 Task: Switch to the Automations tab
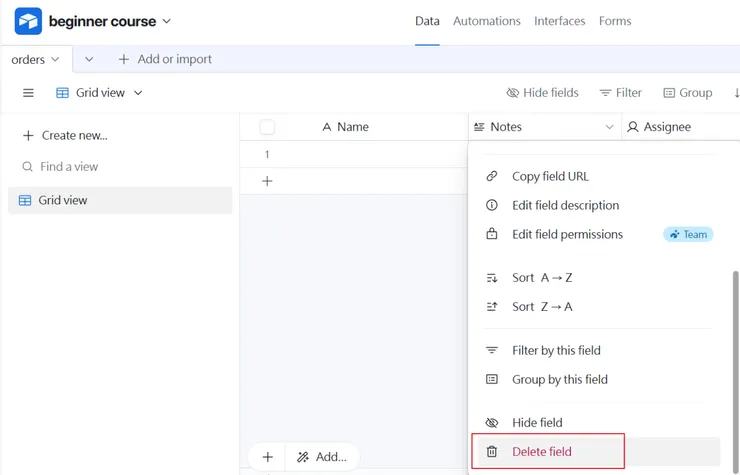pos(486,21)
